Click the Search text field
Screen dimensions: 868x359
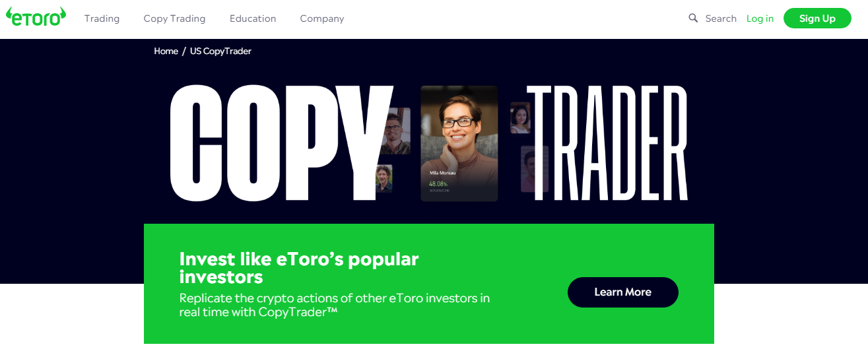721,18
